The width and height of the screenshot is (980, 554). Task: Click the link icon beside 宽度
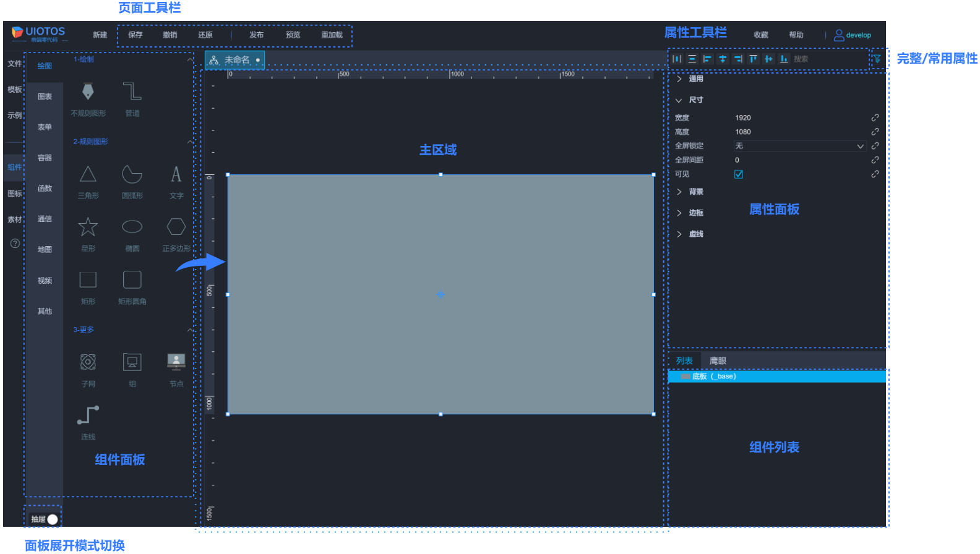pyautogui.click(x=875, y=117)
